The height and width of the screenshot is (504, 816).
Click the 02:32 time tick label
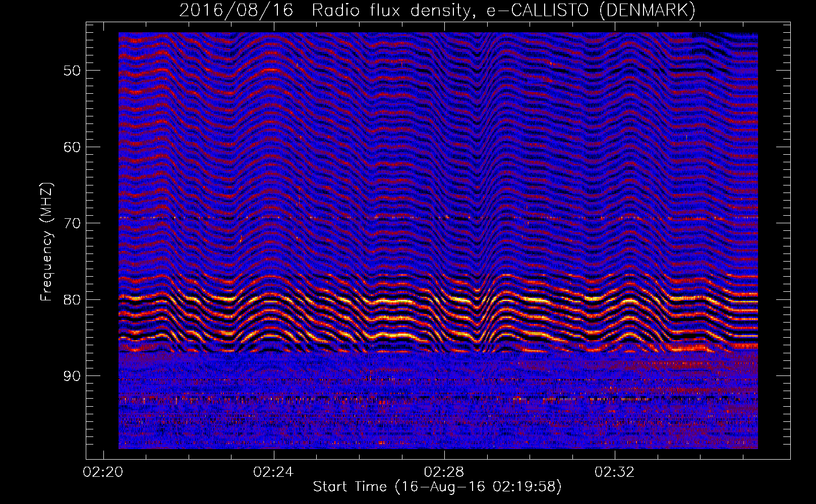coord(615,472)
